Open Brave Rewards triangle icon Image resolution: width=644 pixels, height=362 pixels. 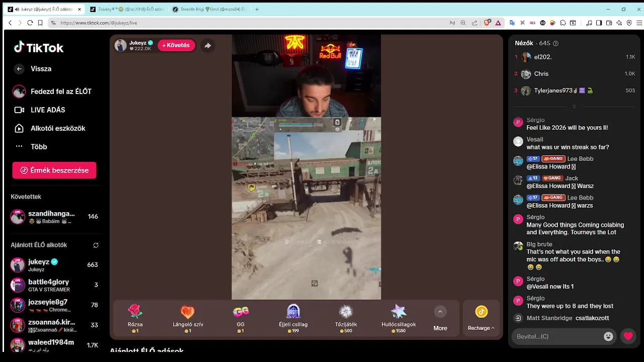[498, 23]
